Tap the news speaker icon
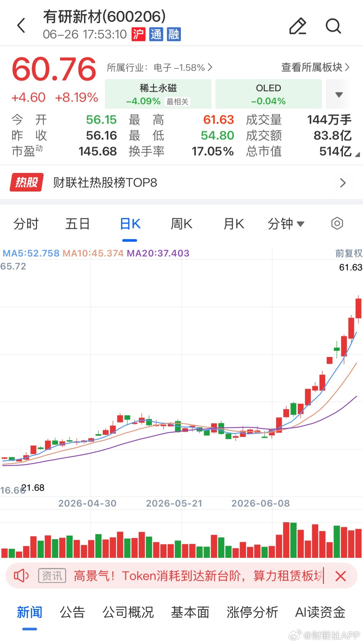This screenshot has width=363, height=644. click(x=21, y=576)
